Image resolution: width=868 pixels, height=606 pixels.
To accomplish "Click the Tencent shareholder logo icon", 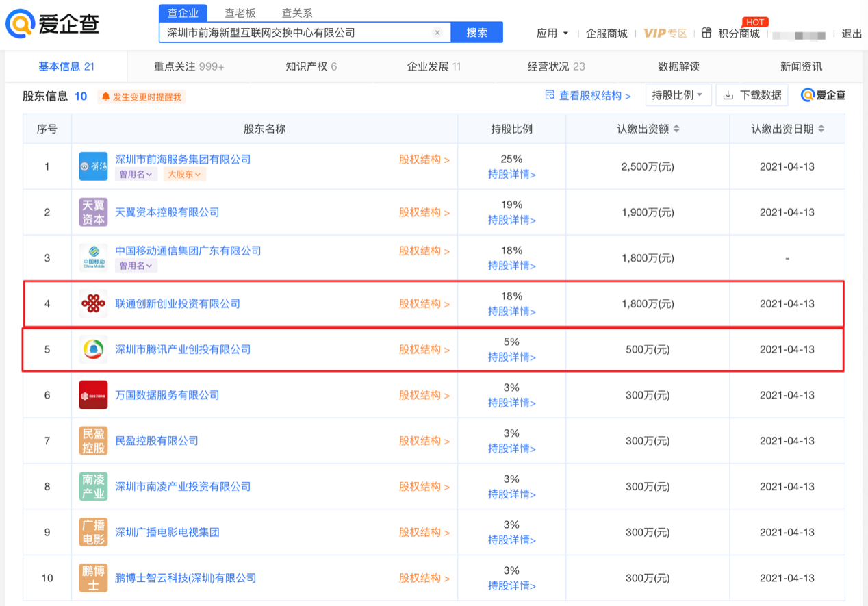I will 93,349.
